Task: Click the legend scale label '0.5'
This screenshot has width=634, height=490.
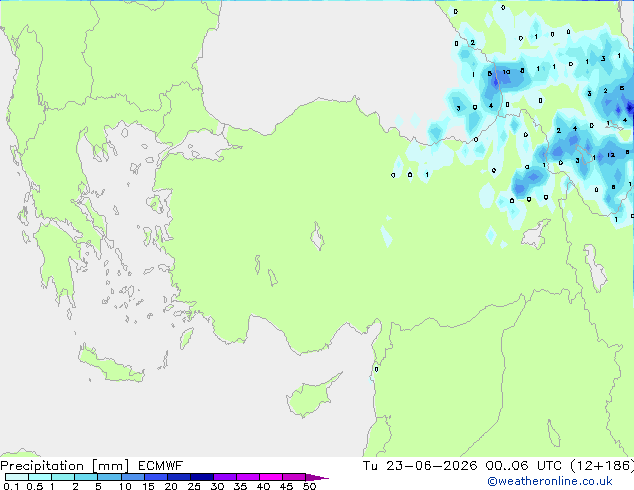Action: 34,486
